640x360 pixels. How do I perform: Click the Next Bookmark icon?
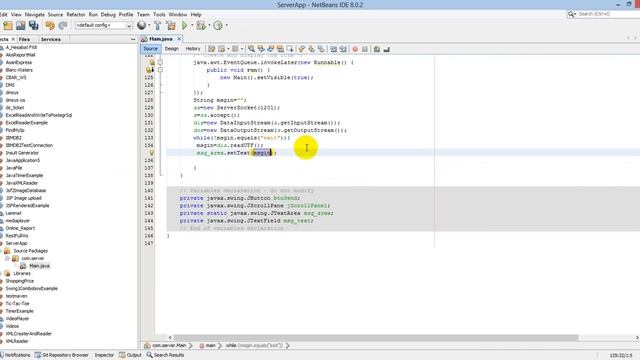click(x=312, y=49)
